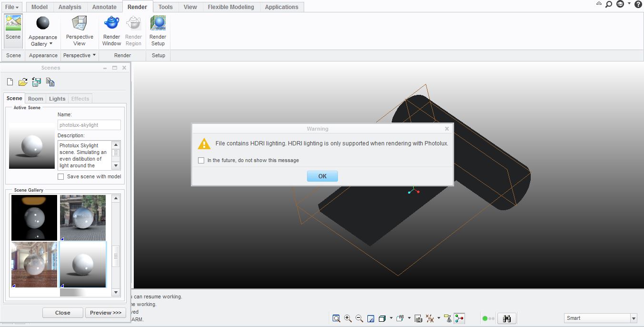The image size is (644, 327).
Task: Click the Close button in Scenes panel
Action: [x=63, y=313]
